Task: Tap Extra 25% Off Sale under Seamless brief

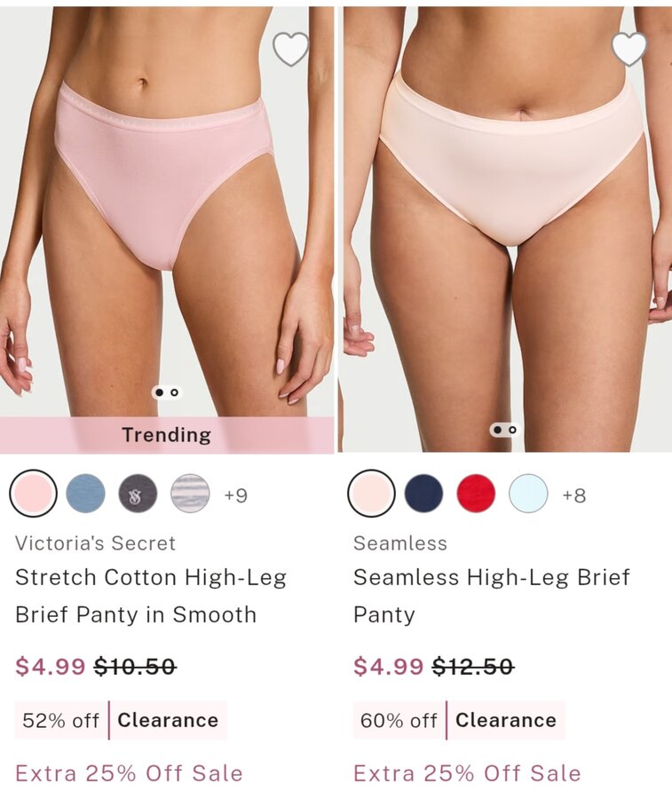Action: coord(467,773)
